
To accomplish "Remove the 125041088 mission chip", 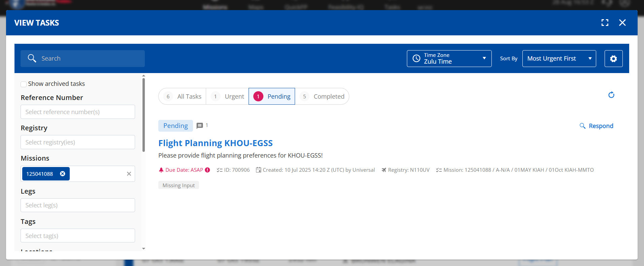I will click(63, 174).
